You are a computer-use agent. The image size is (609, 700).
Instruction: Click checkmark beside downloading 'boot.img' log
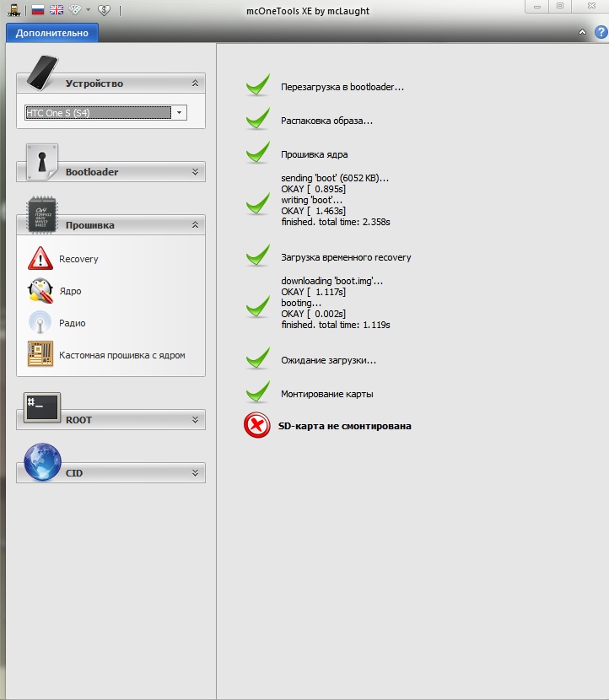[258, 306]
